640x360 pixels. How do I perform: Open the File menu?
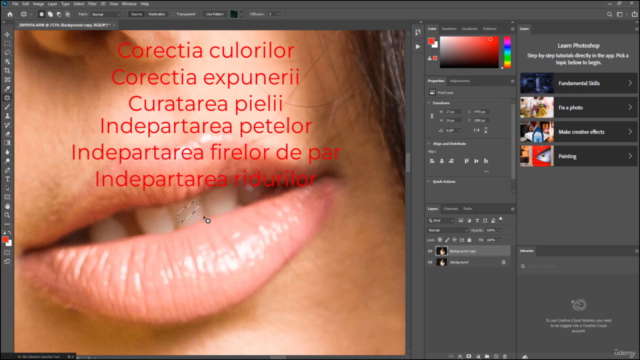pyautogui.click(x=15, y=4)
